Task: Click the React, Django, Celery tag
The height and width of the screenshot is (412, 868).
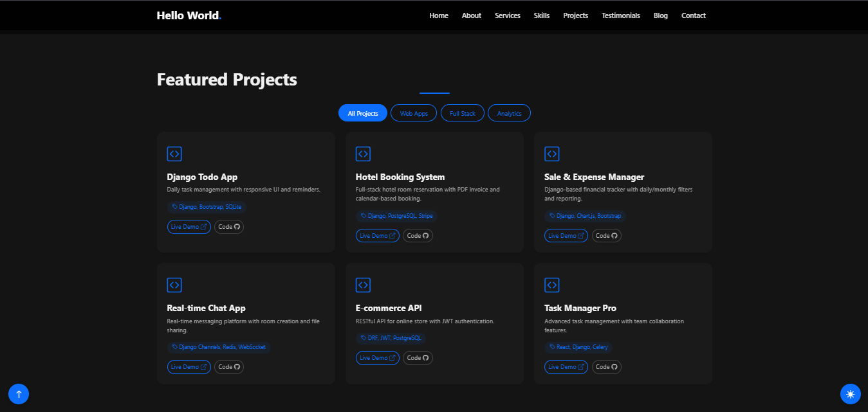Action: click(x=578, y=347)
